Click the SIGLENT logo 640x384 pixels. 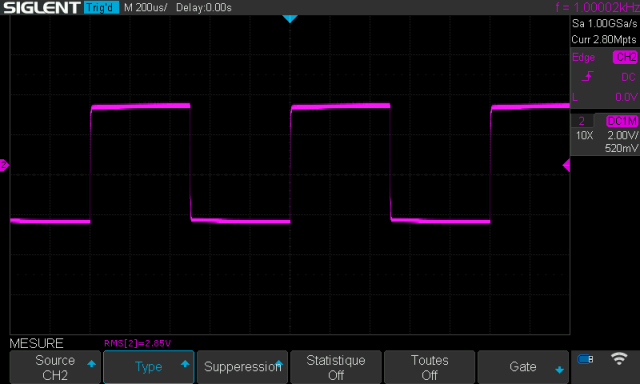(x=42, y=7)
